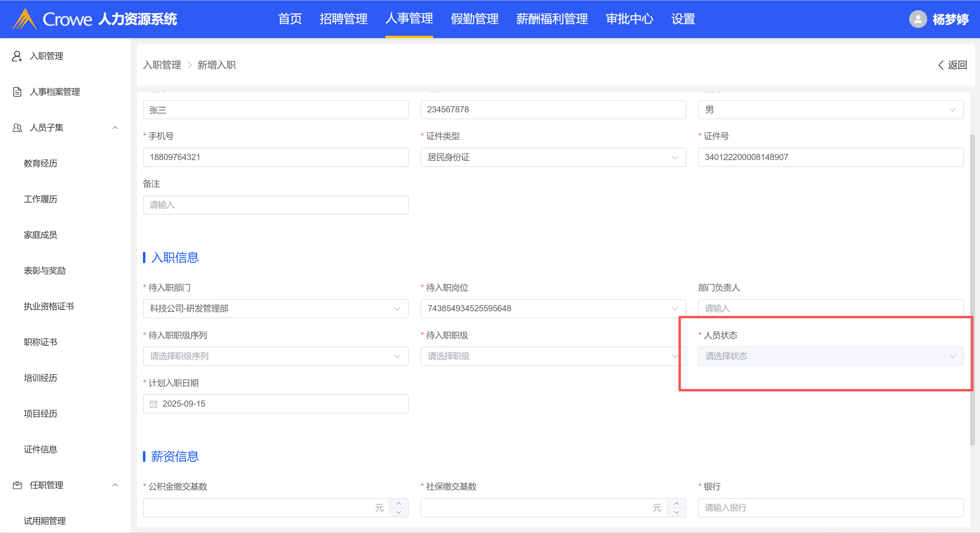
Task: Increase 公积金缴交基数 with up arrow
Action: (398, 503)
